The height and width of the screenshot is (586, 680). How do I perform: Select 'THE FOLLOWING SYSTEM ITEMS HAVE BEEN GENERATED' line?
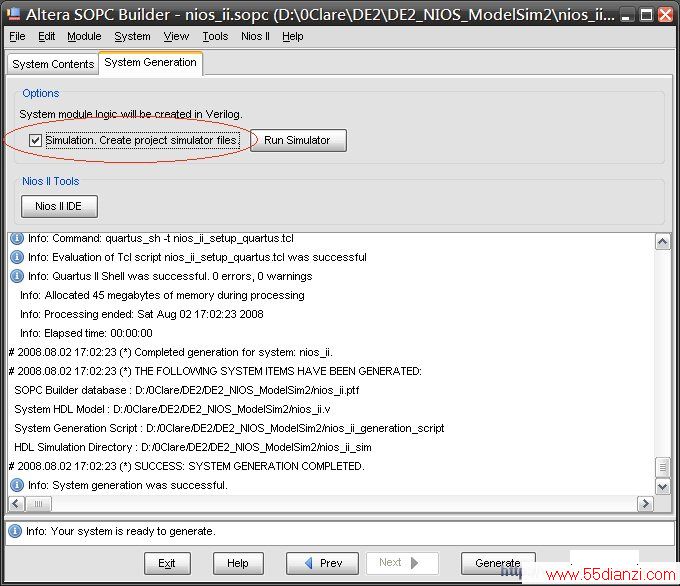pos(215,371)
